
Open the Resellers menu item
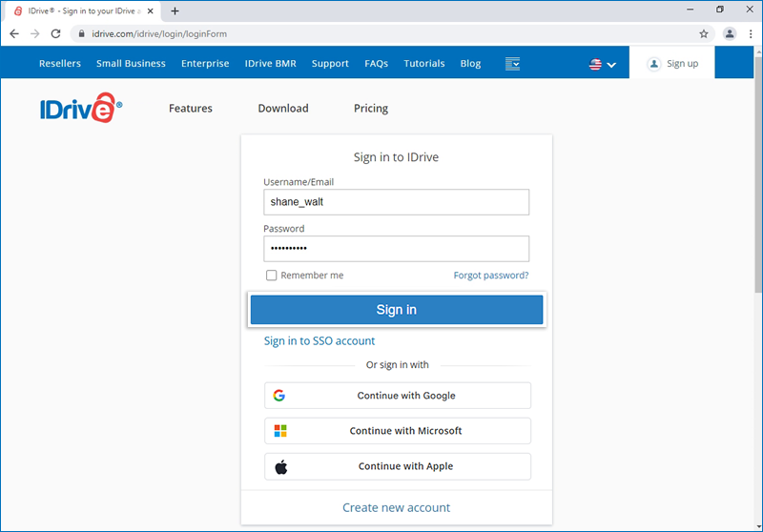tap(60, 63)
